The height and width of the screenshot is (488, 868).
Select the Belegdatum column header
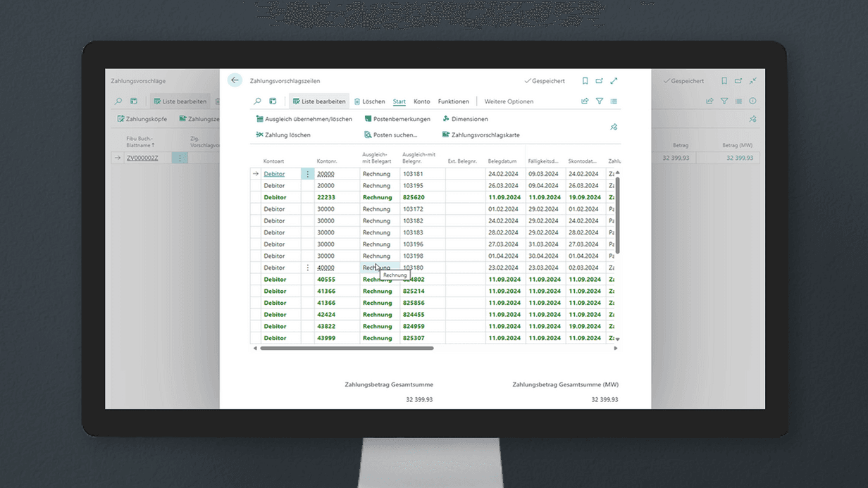[502, 161]
